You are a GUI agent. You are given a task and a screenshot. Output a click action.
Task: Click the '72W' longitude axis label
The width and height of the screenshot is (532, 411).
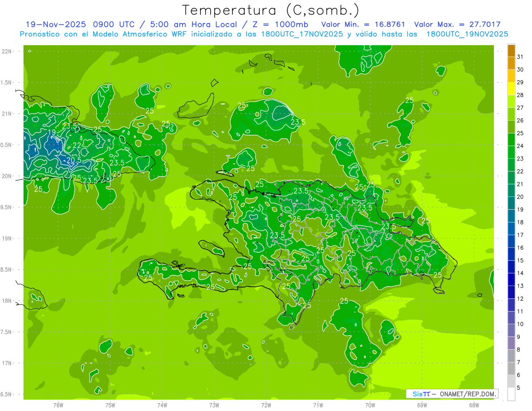(x=266, y=405)
